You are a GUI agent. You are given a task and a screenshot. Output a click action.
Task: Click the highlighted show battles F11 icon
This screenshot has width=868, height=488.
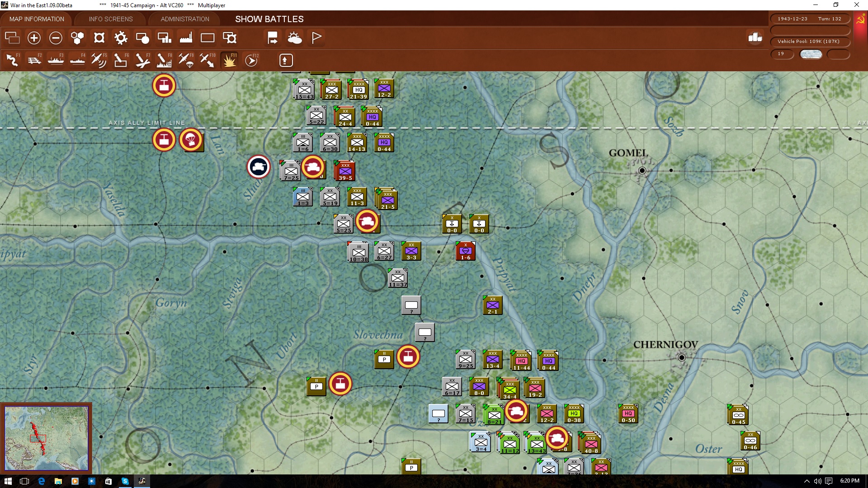pos(229,60)
